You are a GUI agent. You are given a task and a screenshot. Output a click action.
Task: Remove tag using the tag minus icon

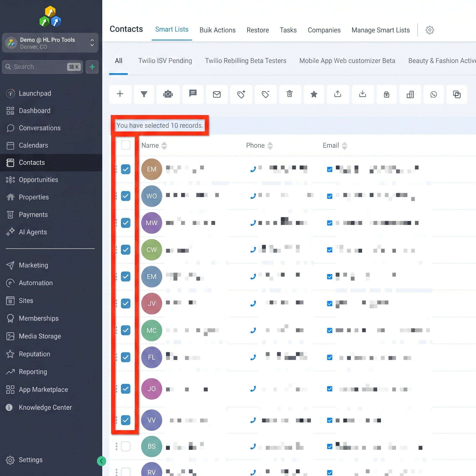click(266, 94)
